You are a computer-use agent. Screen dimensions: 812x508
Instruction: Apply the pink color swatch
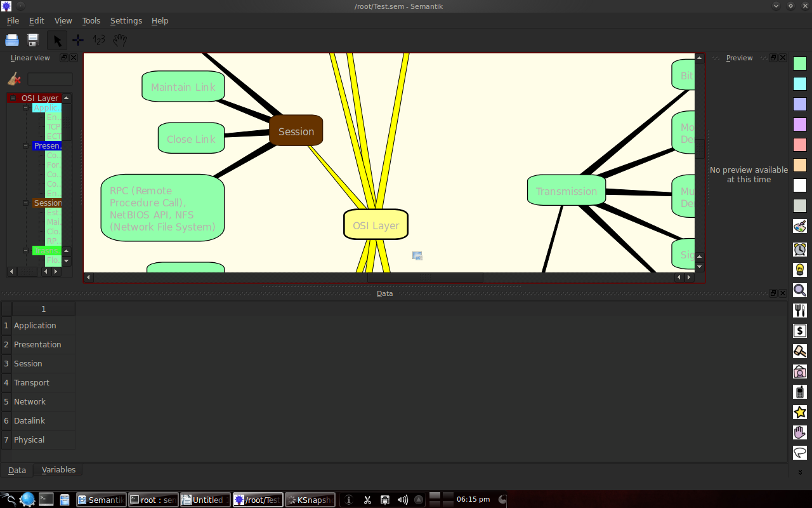click(x=800, y=145)
